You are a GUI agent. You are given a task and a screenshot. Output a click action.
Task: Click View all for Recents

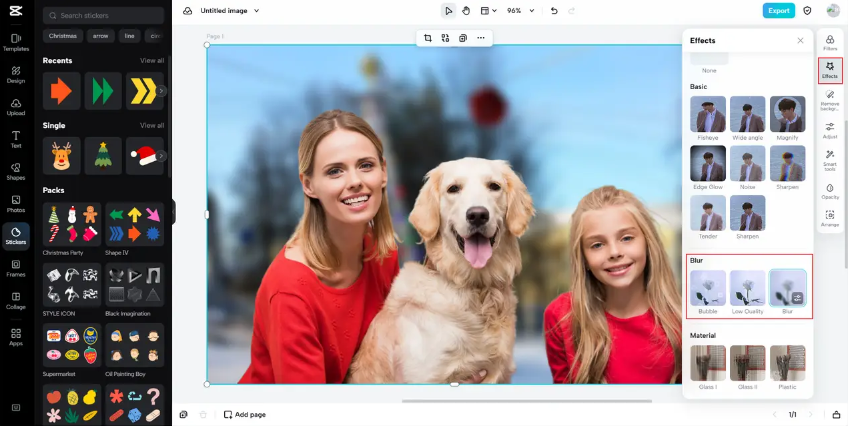(152, 61)
